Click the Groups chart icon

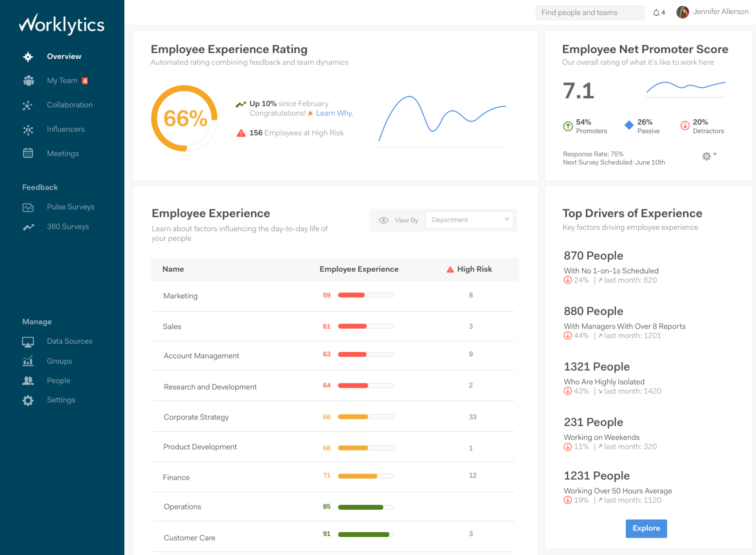[x=28, y=361]
